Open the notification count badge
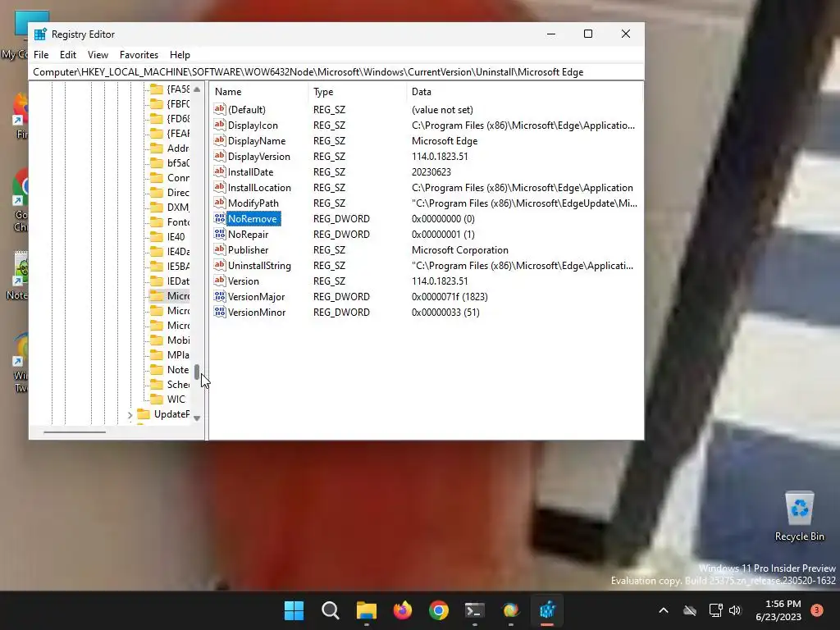 (x=817, y=610)
